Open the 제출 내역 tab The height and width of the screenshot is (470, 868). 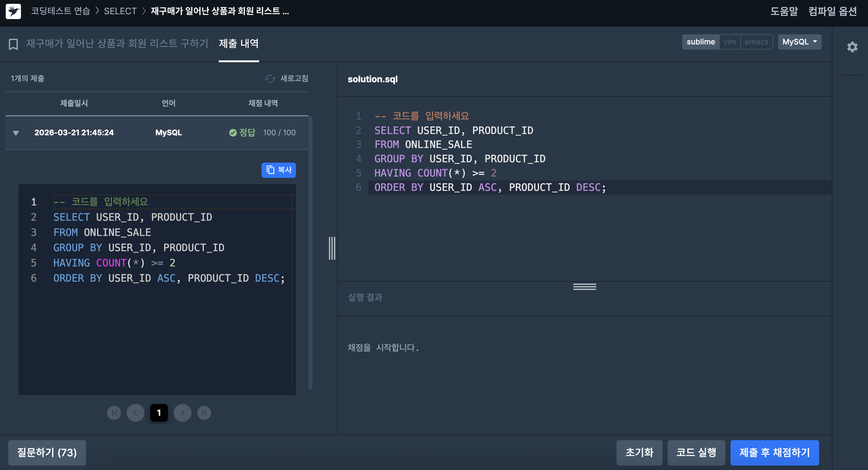point(238,44)
